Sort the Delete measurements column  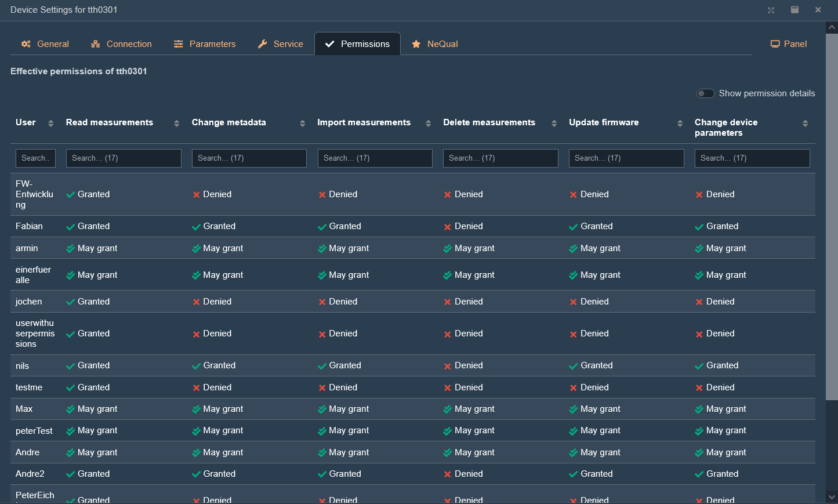tap(554, 123)
